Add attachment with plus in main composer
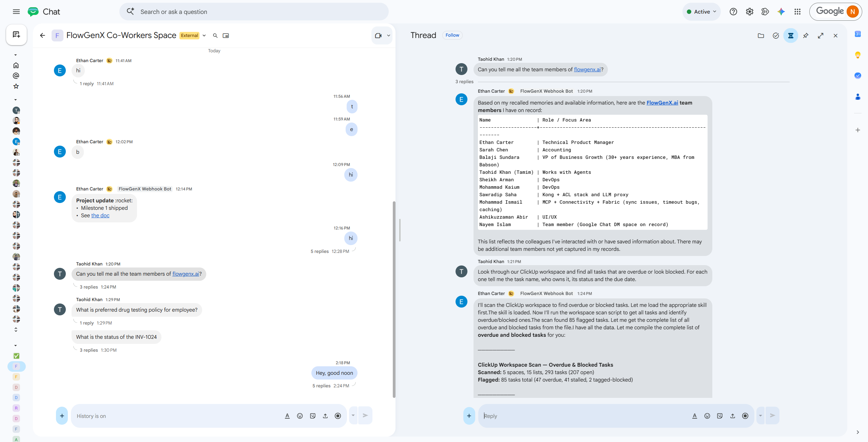 coord(62,416)
